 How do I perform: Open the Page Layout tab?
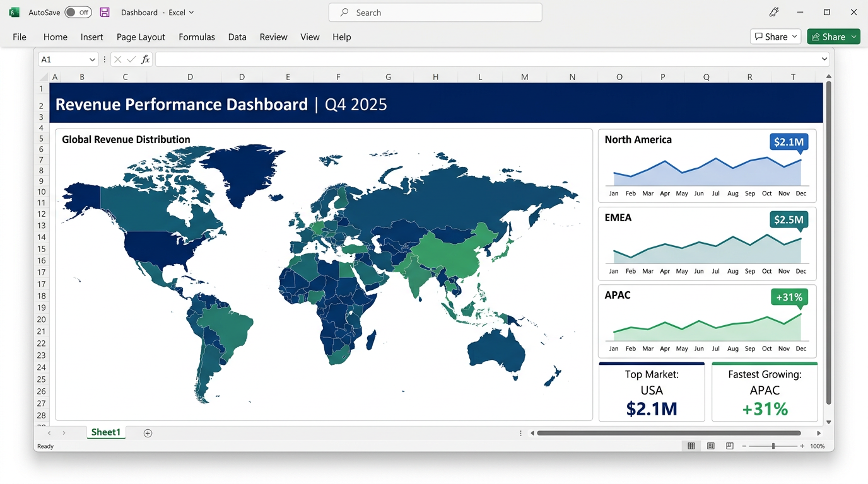[141, 37]
